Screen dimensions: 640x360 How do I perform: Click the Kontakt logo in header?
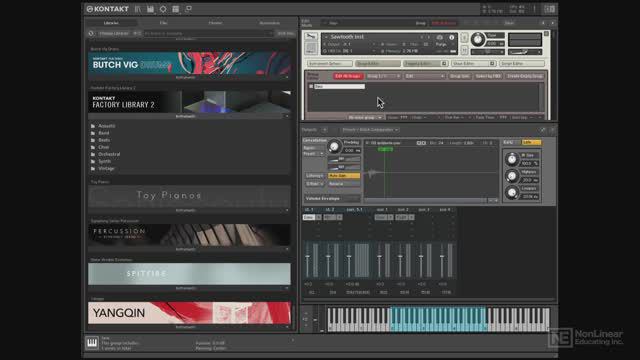pyautogui.click(x=107, y=9)
